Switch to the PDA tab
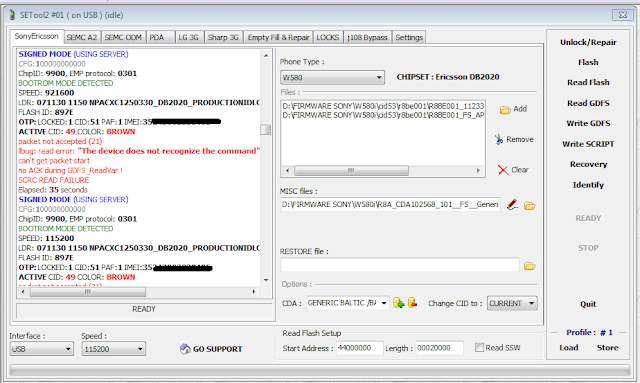The height and width of the screenshot is (383, 640). tap(160, 37)
